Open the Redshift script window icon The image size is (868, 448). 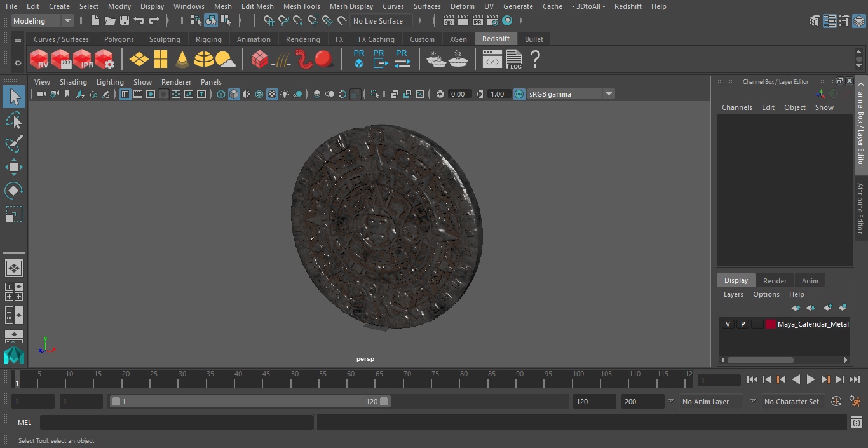[x=492, y=60]
